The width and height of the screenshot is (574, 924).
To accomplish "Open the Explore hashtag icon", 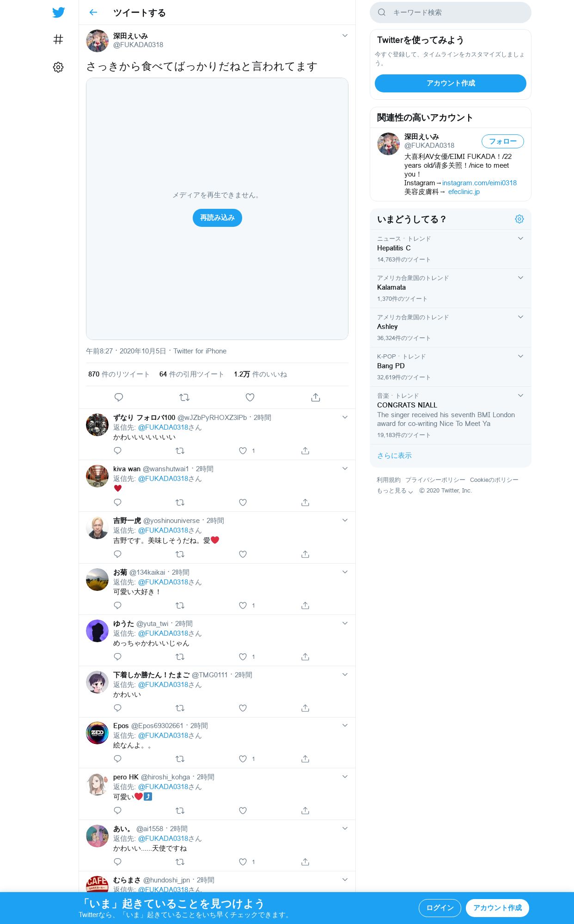I will pyautogui.click(x=58, y=40).
